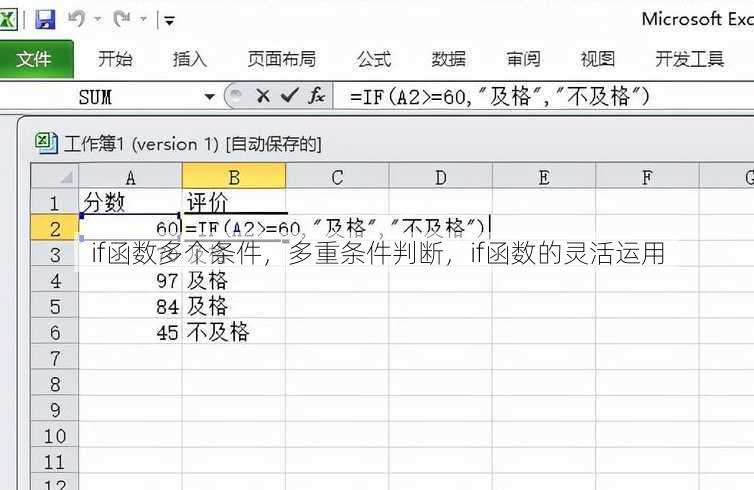Click cell A6 with value 45

pyautogui.click(x=130, y=332)
